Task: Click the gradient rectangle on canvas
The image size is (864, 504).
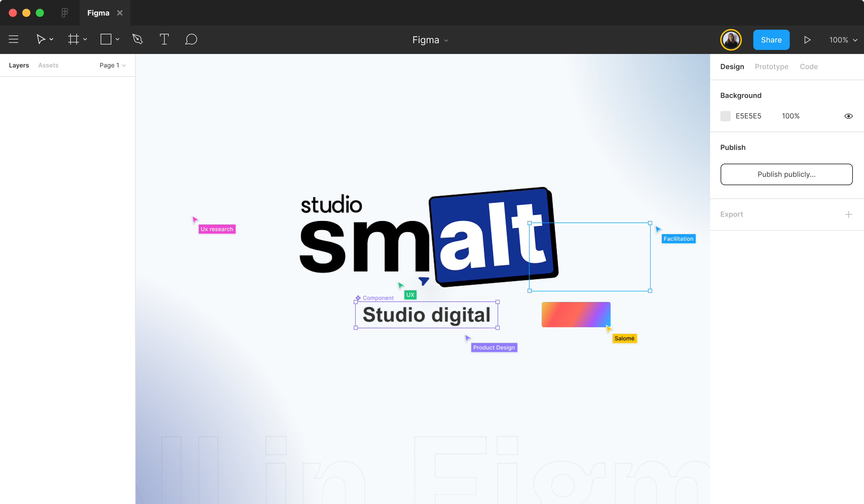Action: tap(576, 314)
